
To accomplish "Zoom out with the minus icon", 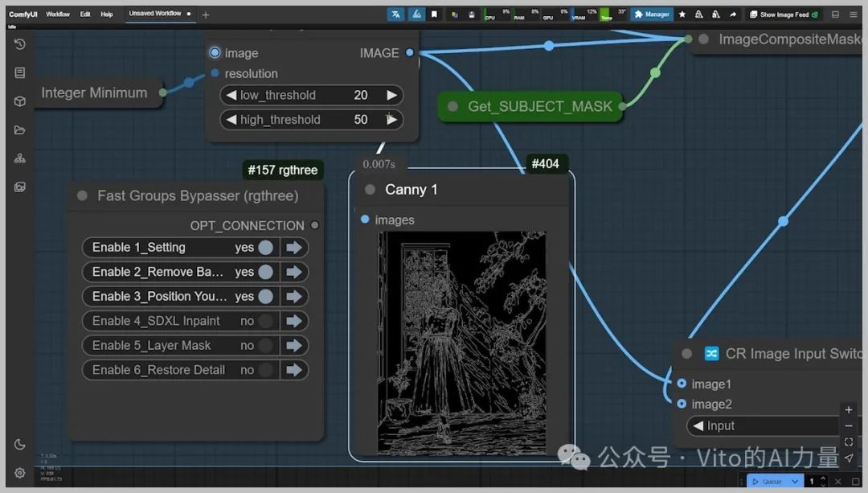I will click(849, 426).
